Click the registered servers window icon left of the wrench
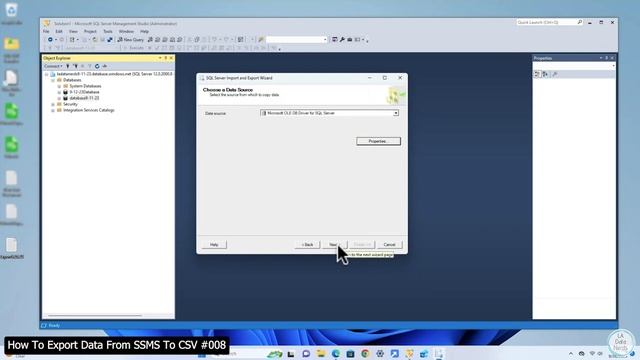The height and width of the screenshot is (360, 640). click(335, 40)
